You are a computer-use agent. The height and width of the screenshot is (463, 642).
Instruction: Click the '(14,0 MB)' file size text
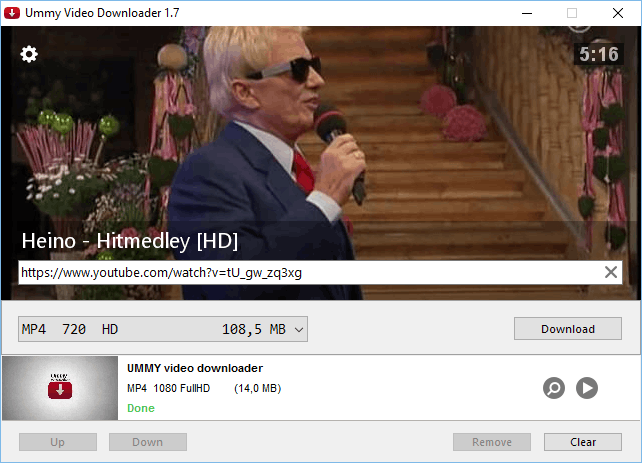tap(258, 388)
